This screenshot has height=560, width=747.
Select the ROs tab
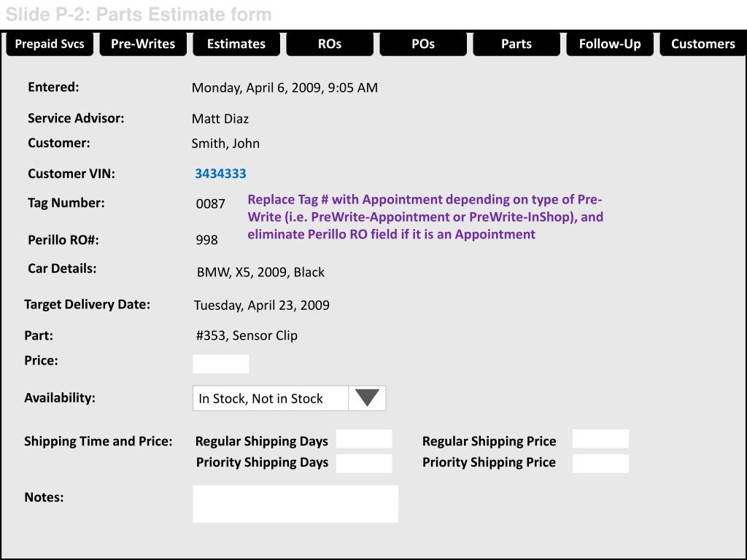coord(330,44)
